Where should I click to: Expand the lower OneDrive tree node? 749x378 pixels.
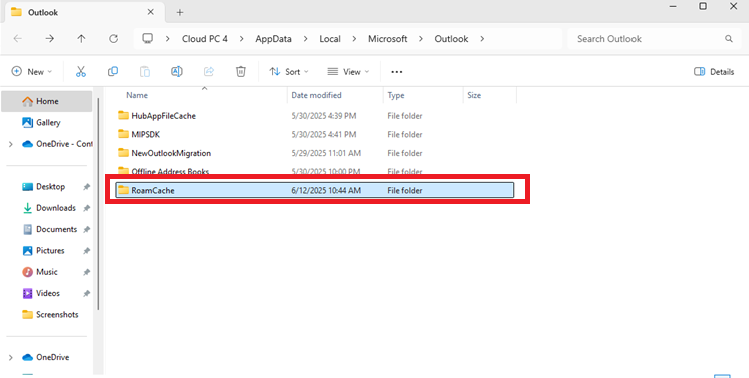(11, 357)
